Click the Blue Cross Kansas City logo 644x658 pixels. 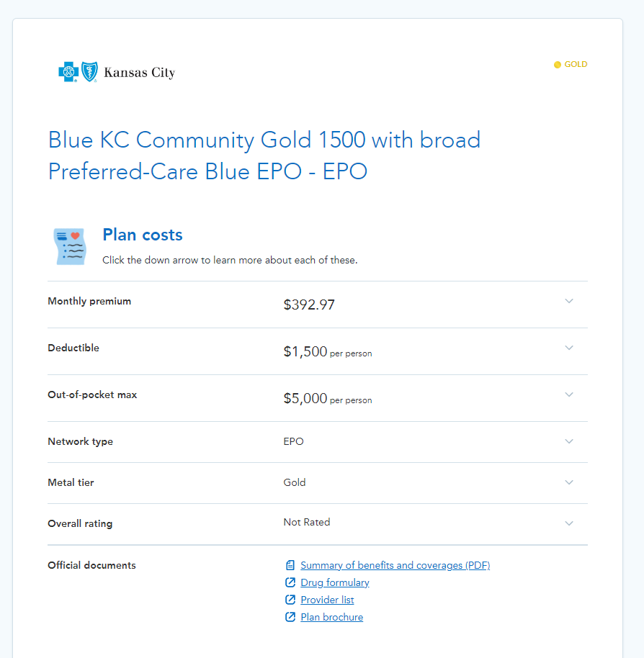click(117, 72)
